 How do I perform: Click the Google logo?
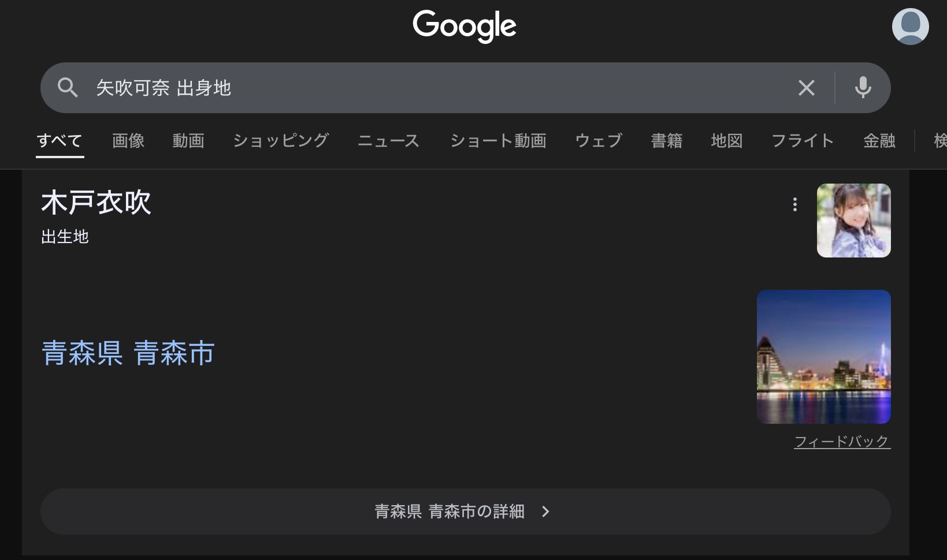pyautogui.click(x=464, y=26)
